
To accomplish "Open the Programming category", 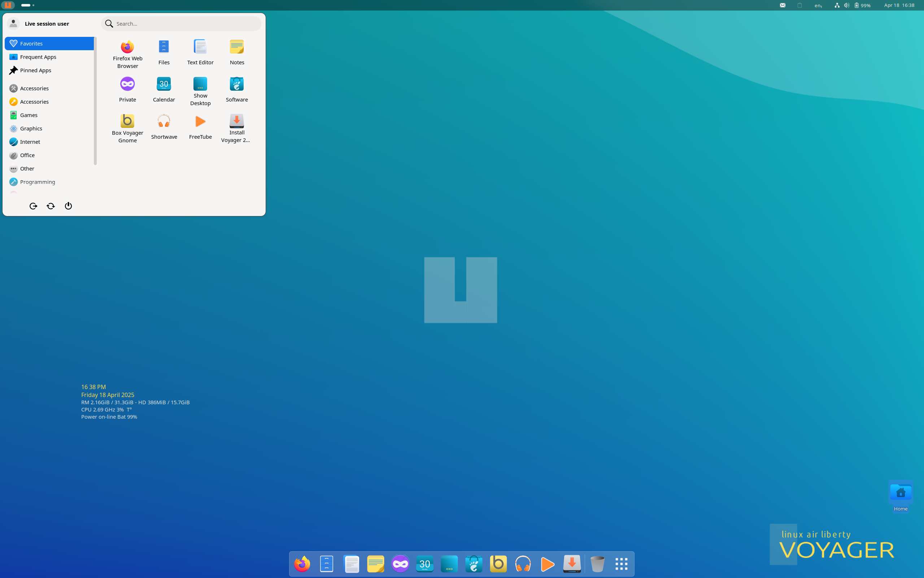I will pos(49,182).
